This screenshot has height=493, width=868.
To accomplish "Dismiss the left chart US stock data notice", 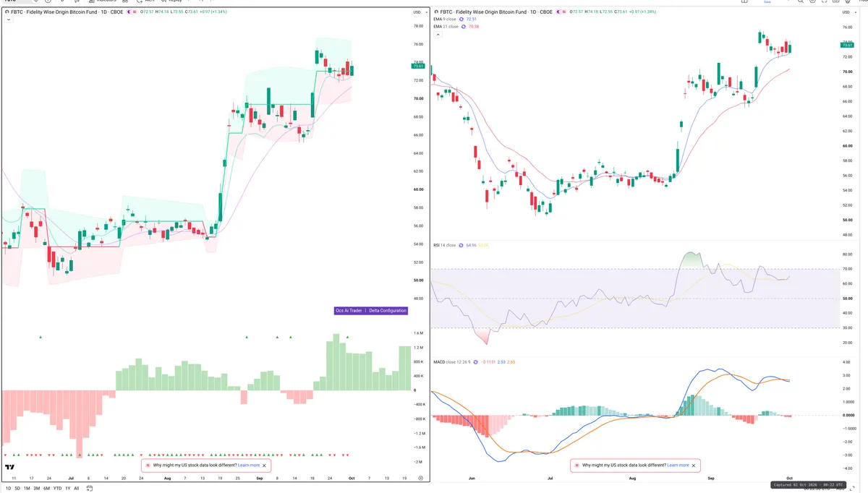I will pos(265,466).
